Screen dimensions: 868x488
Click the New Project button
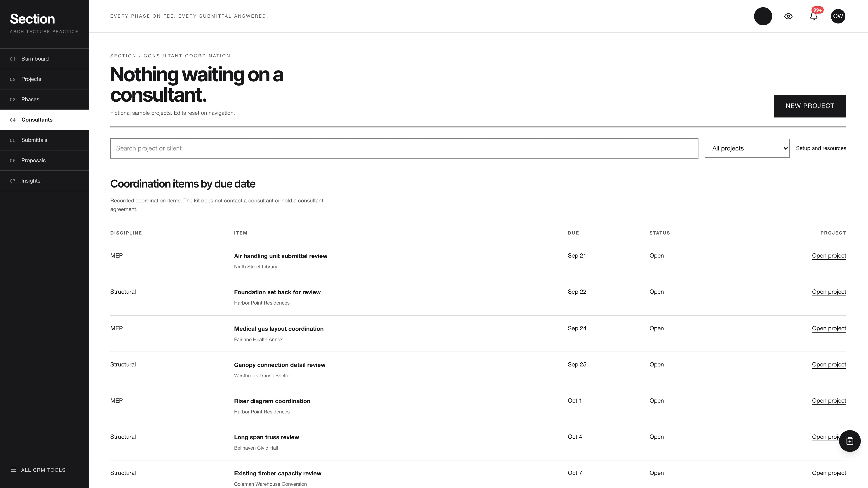pos(810,106)
